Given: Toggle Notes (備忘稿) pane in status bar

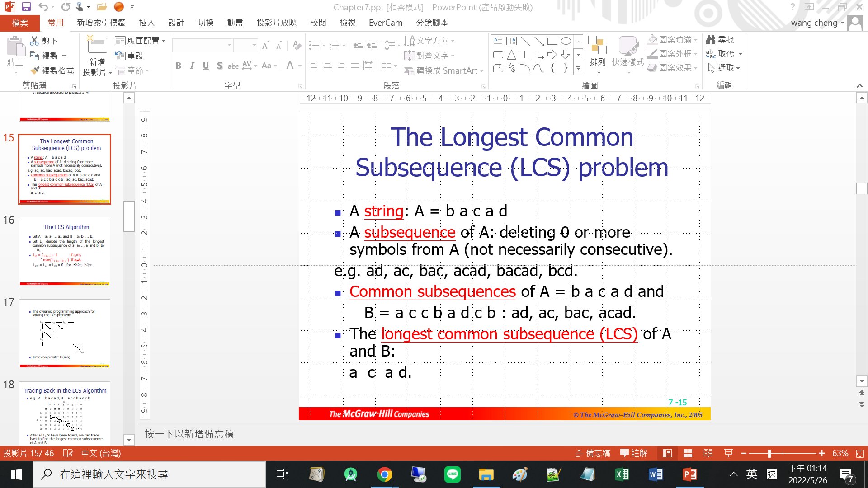Looking at the screenshot, I should pyautogui.click(x=593, y=453).
